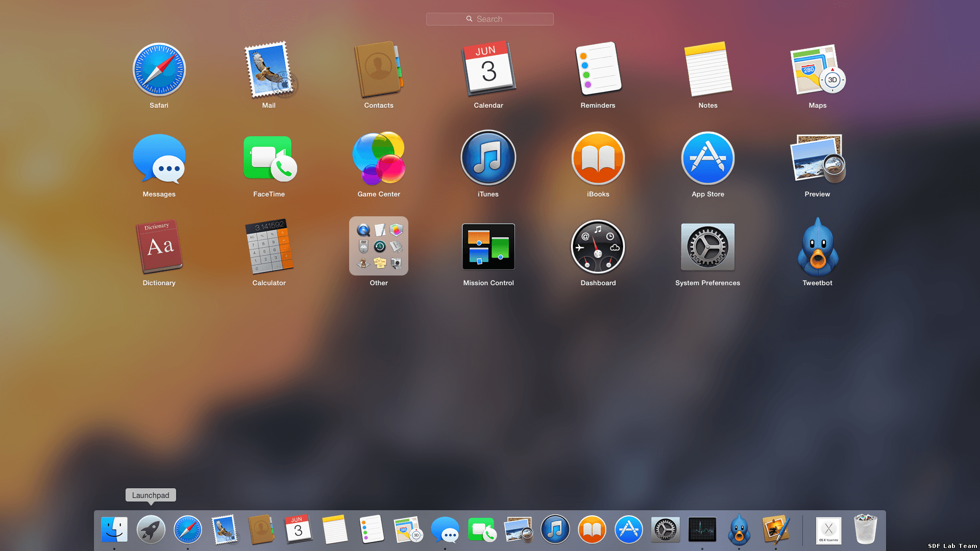Expand the Other folder in Launchpad
Viewport: 980px width, 551px height.
tap(379, 246)
